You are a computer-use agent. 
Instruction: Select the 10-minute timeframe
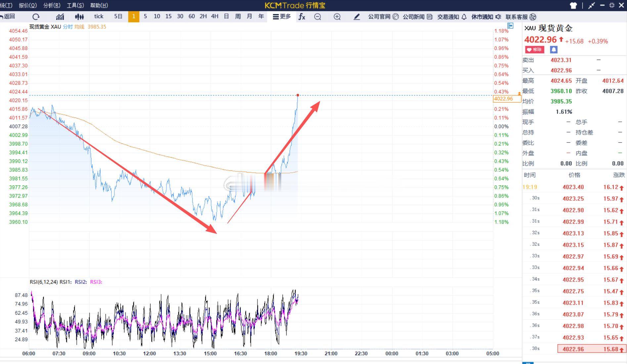click(x=157, y=17)
